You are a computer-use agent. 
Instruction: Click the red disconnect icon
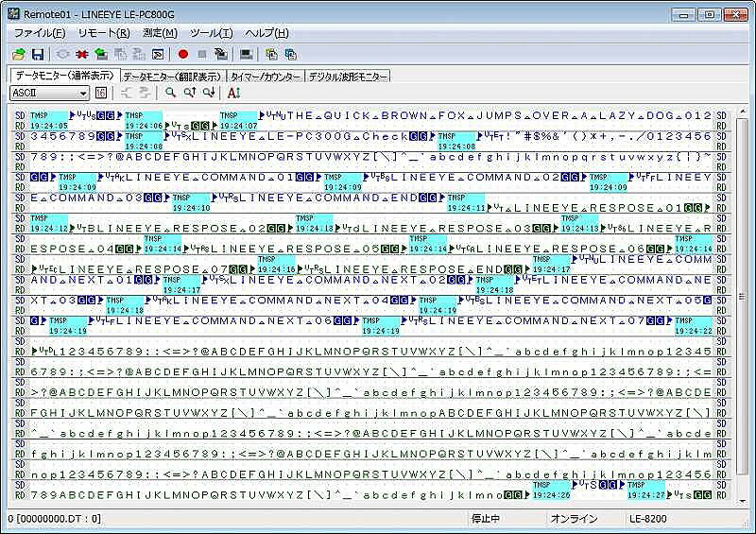(81, 54)
